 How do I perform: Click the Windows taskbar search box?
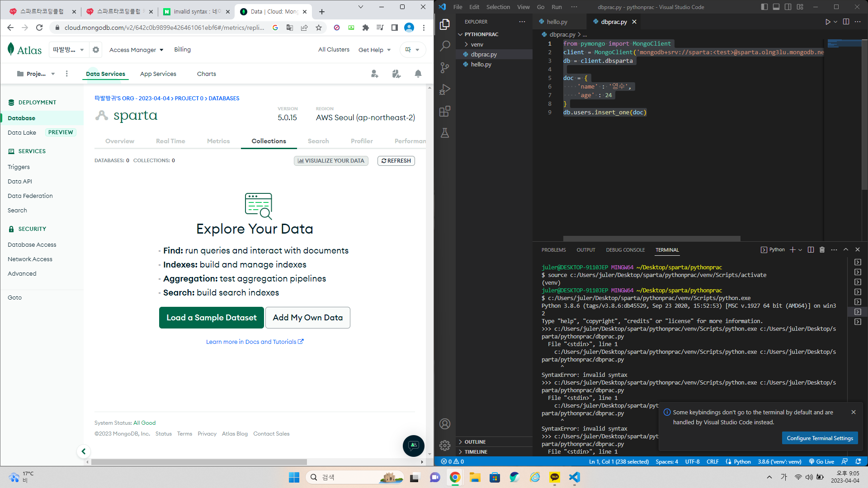(354, 477)
